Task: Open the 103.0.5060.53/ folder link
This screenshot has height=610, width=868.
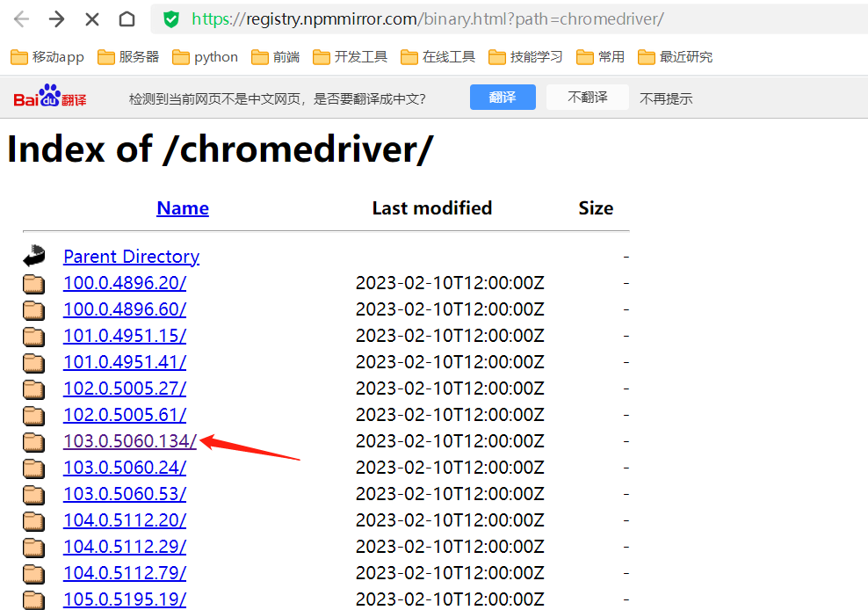Action: pos(125,494)
